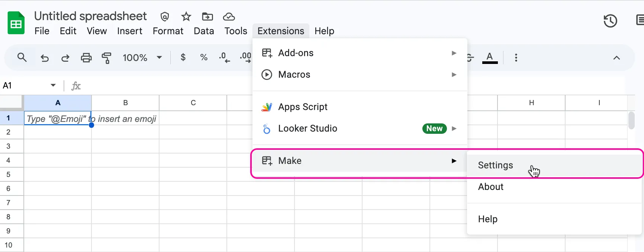Viewport: 644px width, 252px height.
Task: Select Settings in Make submenu
Action: pos(496,165)
